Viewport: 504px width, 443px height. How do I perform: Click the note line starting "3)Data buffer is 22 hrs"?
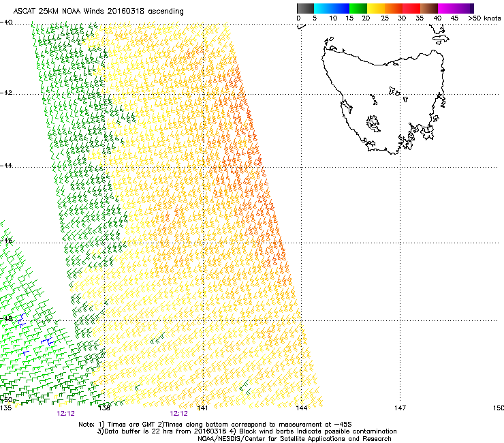(247, 431)
